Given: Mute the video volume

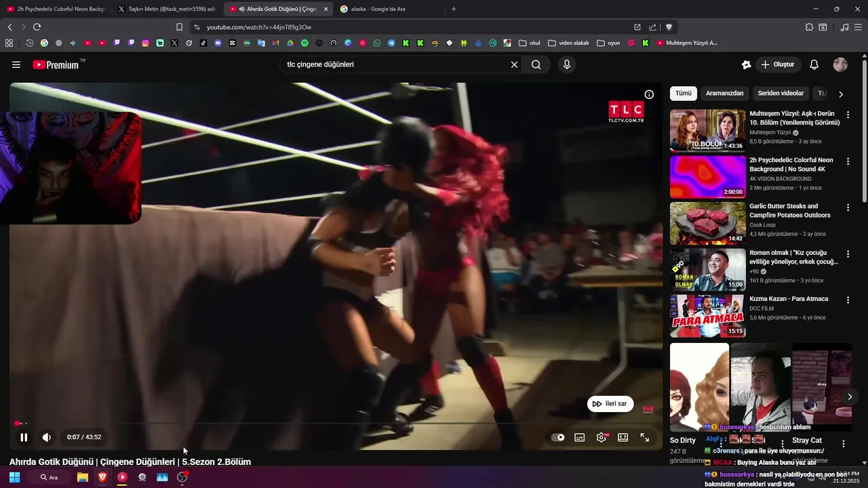Looking at the screenshot, I should [46, 437].
